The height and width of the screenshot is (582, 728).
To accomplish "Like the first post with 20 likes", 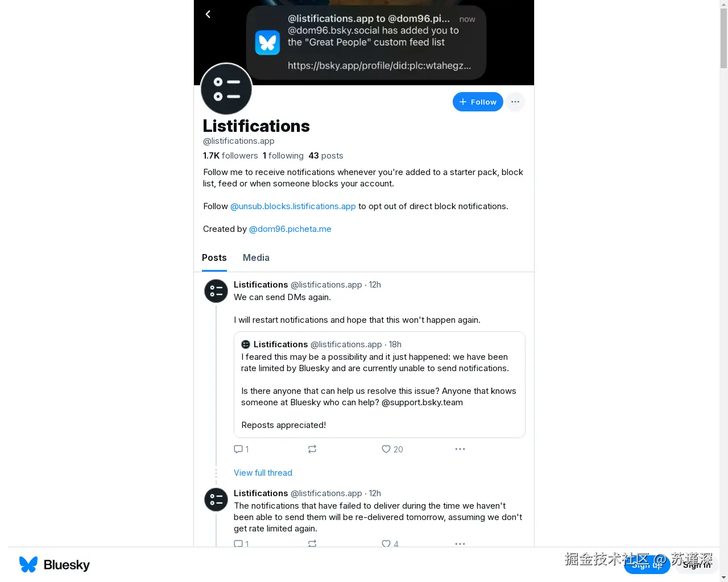I will tap(386, 449).
